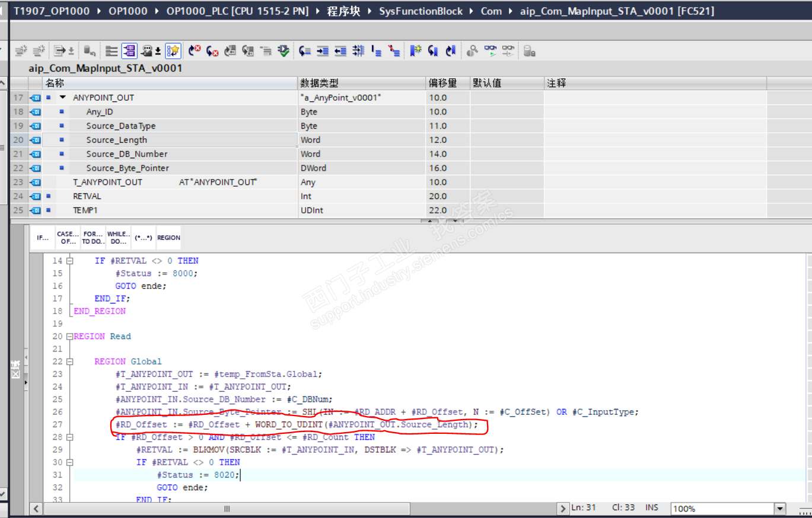Open the dropdown arrow beside the page-with-arrow icon
Screen dimensions: 812x518
(x=71, y=51)
